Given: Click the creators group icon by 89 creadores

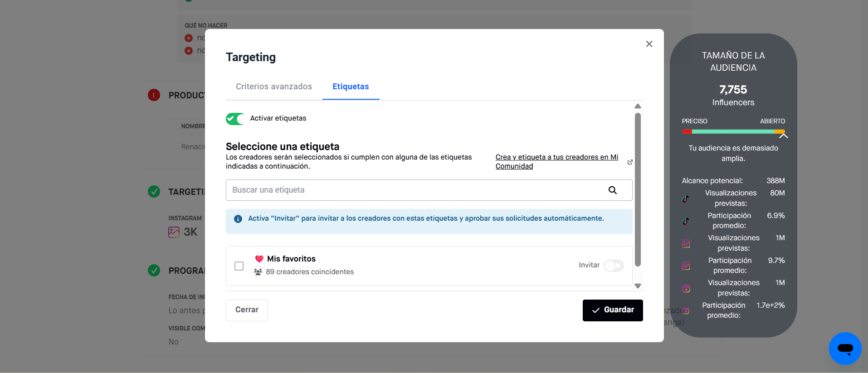Looking at the screenshot, I should (x=258, y=272).
